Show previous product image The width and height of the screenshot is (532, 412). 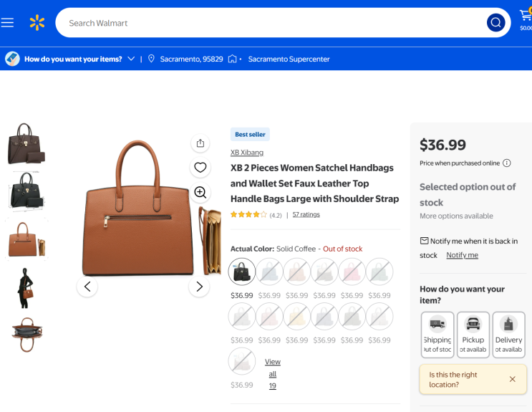87,287
